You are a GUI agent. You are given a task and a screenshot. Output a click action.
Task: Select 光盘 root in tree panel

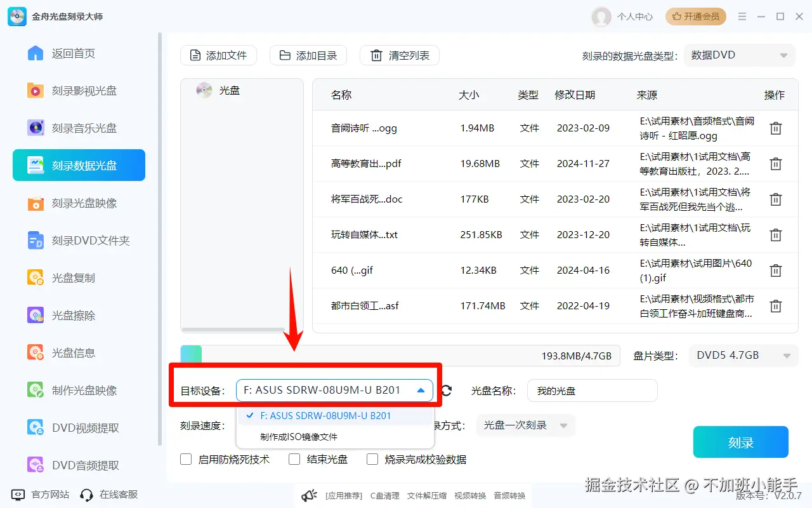pyautogui.click(x=218, y=90)
